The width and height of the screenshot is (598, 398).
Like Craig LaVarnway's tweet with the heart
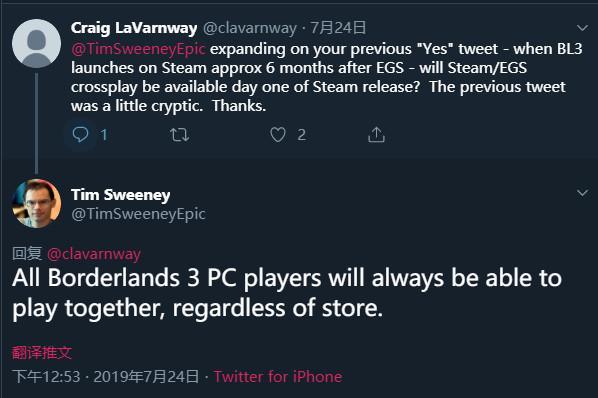click(x=278, y=135)
